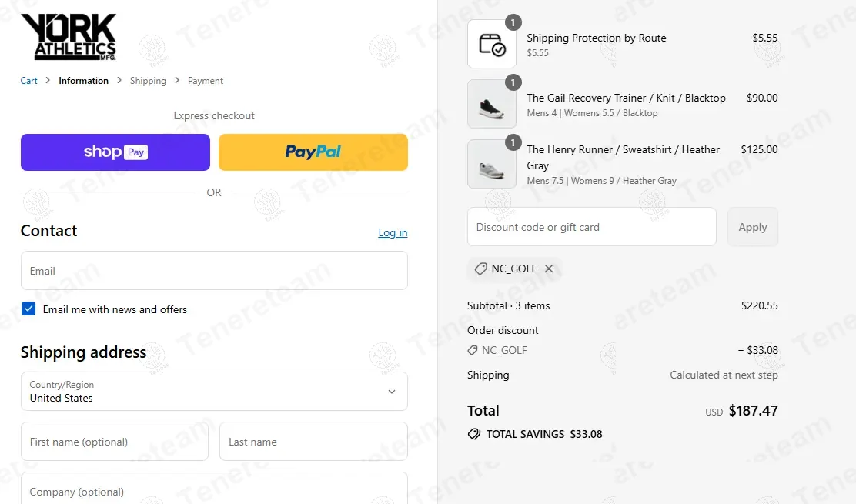
Task: Open the Henry Runner shoe thumbnail
Action: coord(492,164)
